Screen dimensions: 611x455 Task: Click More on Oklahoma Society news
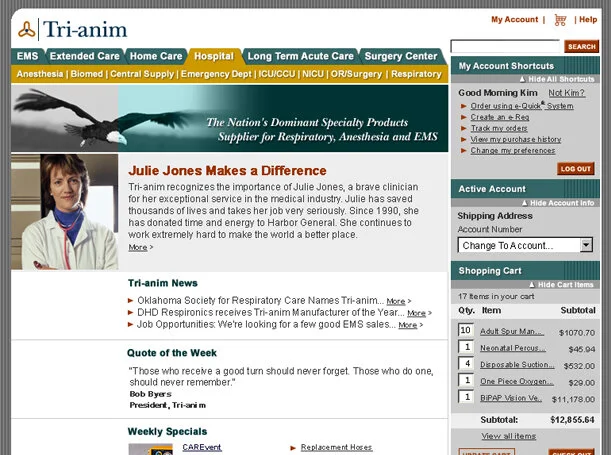pos(396,301)
